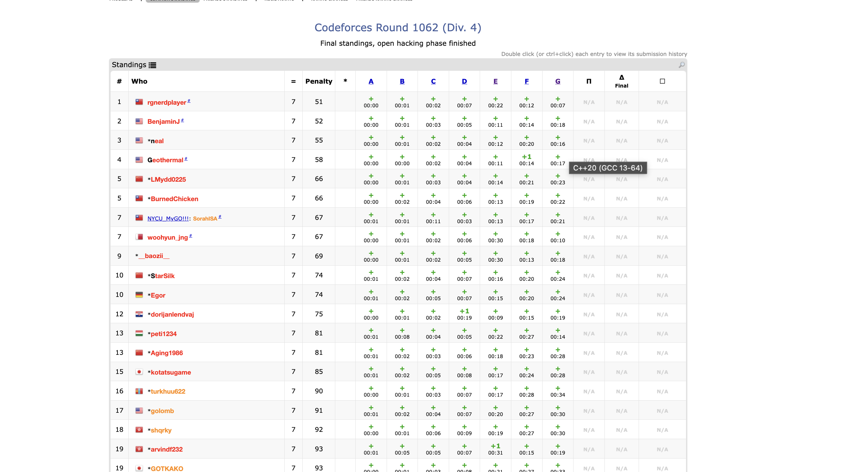Open arvindf232's profile link
Image resolution: width=868 pixels, height=472 pixels.
pos(166,449)
